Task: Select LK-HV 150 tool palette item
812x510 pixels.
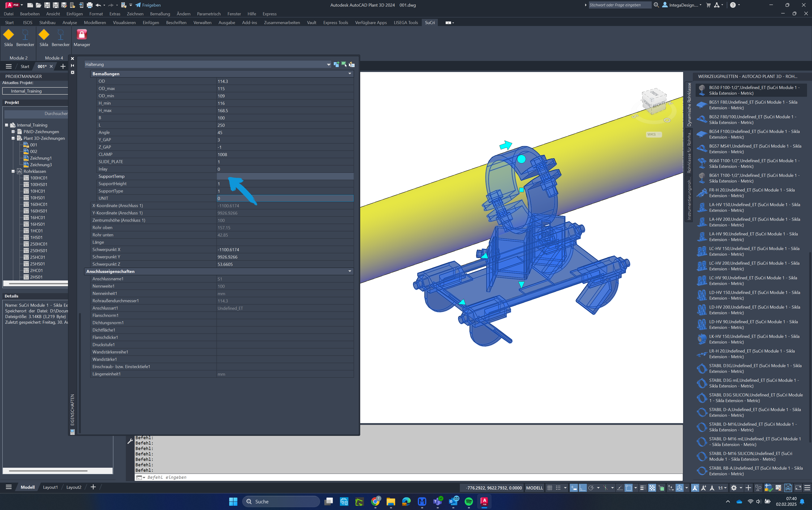Action: tap(751, 339)
